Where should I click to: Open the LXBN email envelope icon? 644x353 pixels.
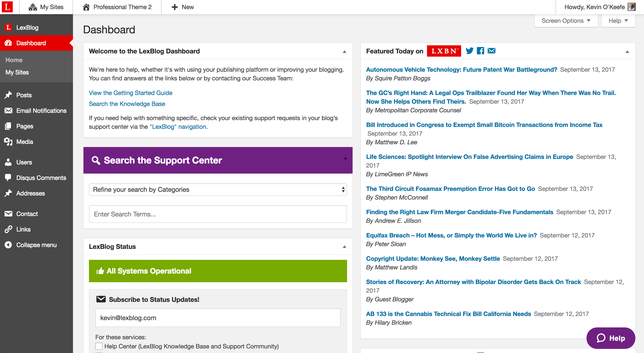point(491,51)
